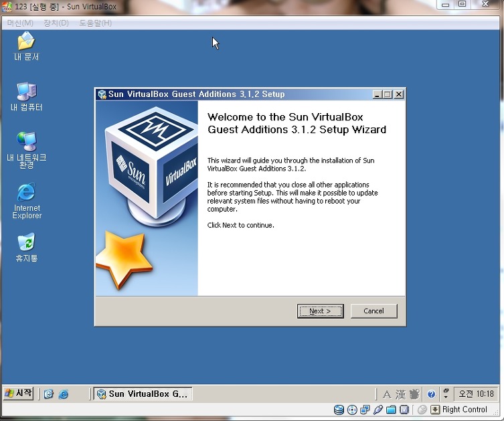Click the 'Click Next to continue.' text
Image resolution: width=504 pixels, height=421 pixels.
pyautogui.click(x=241, y=226)
